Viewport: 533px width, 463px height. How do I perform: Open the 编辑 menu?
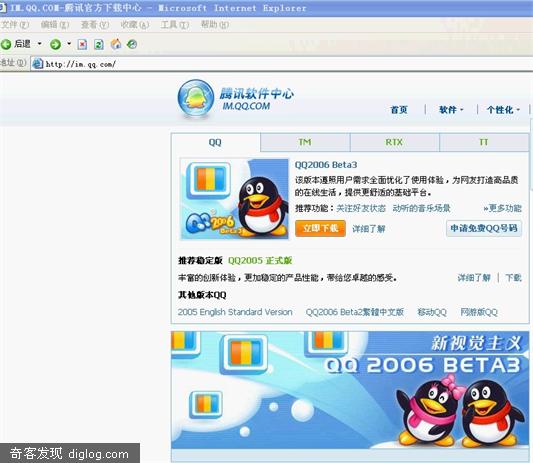click(x=55, y=25)
